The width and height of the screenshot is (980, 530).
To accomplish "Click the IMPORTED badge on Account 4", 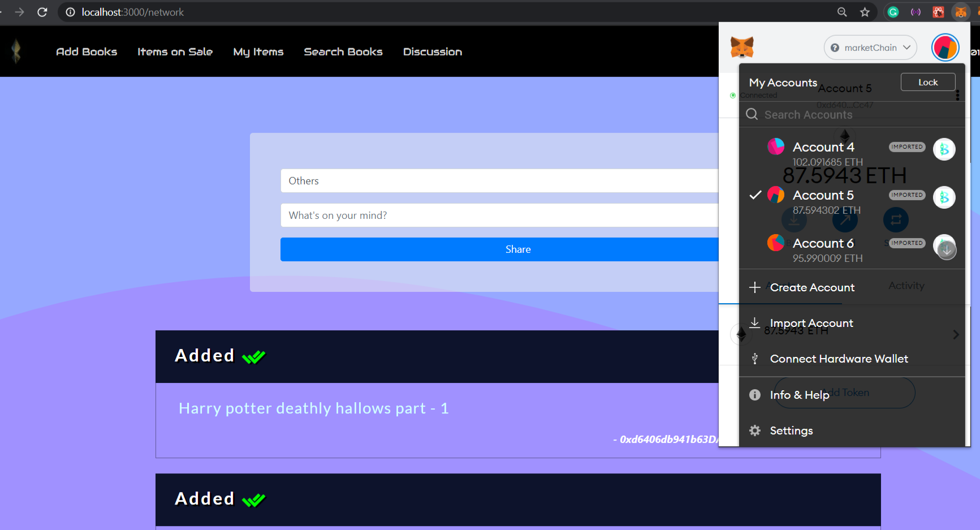I will click(907, 147).
